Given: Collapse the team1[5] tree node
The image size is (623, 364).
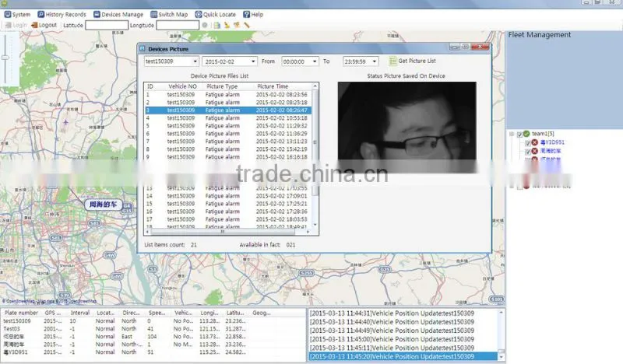Looking at the screenshot, I should [512, 134].
